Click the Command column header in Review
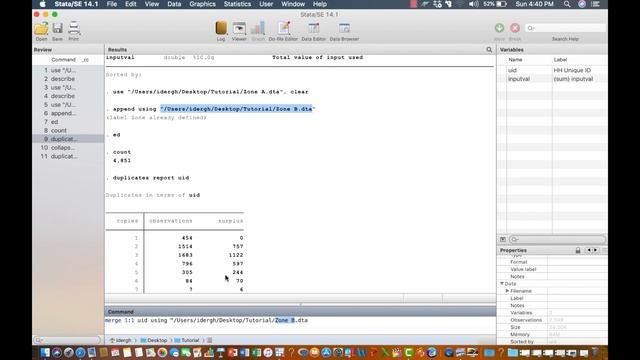 (x=63, y=60)
